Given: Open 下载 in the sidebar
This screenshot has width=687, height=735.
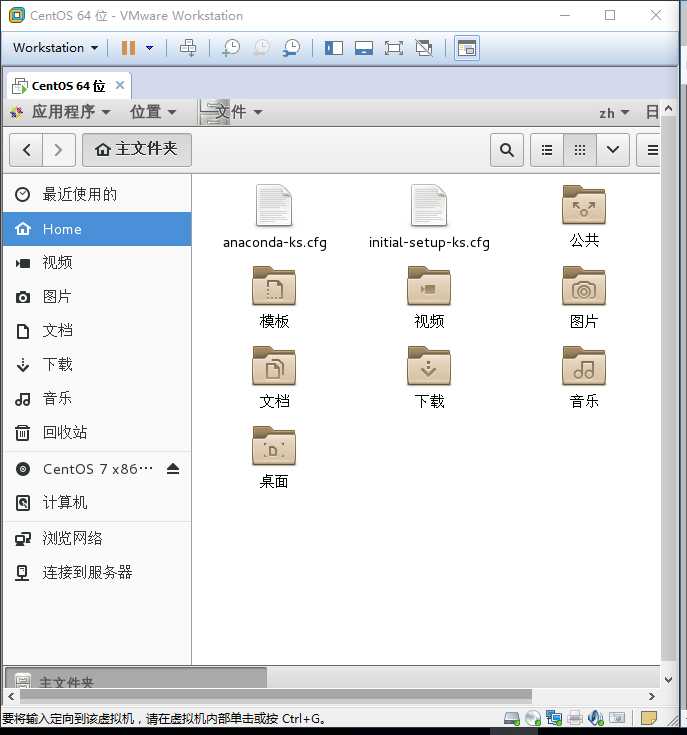Looking at the screenshot, I should coord(97,365).
